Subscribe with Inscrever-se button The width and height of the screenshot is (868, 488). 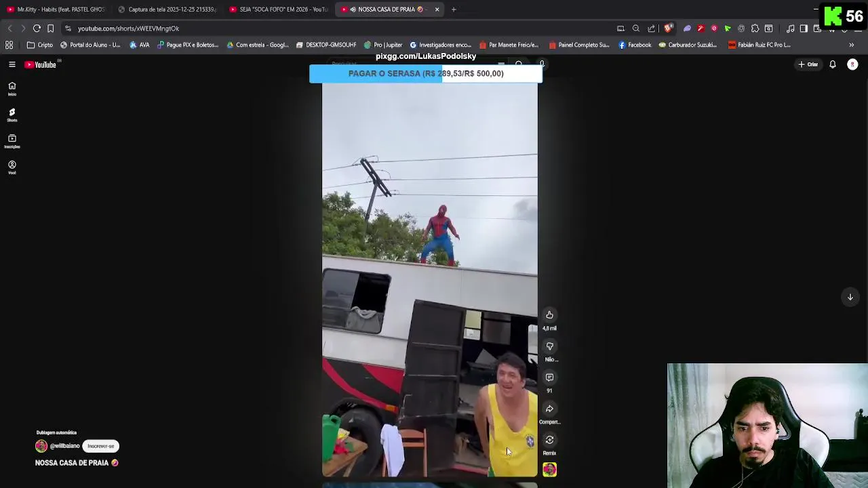pyautogui.click(x=100, y=446)
